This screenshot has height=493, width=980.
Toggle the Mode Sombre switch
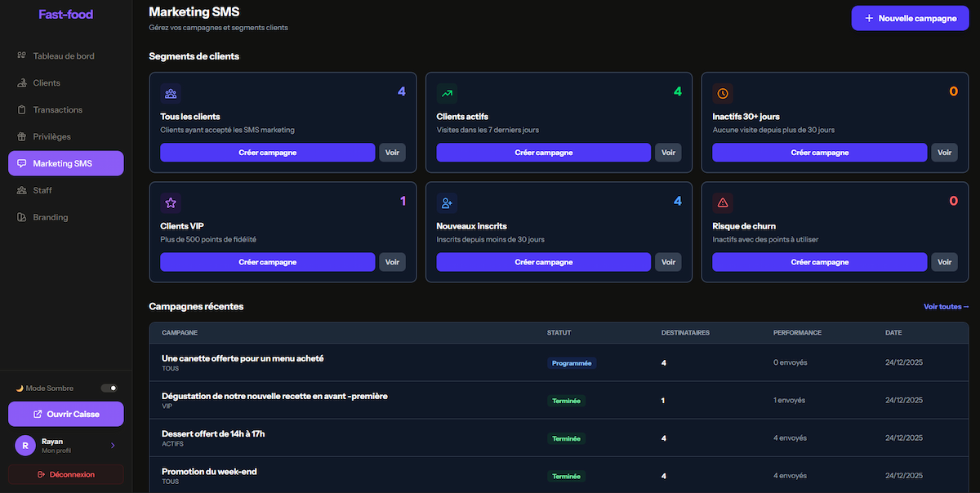click(x=109, y=388)
